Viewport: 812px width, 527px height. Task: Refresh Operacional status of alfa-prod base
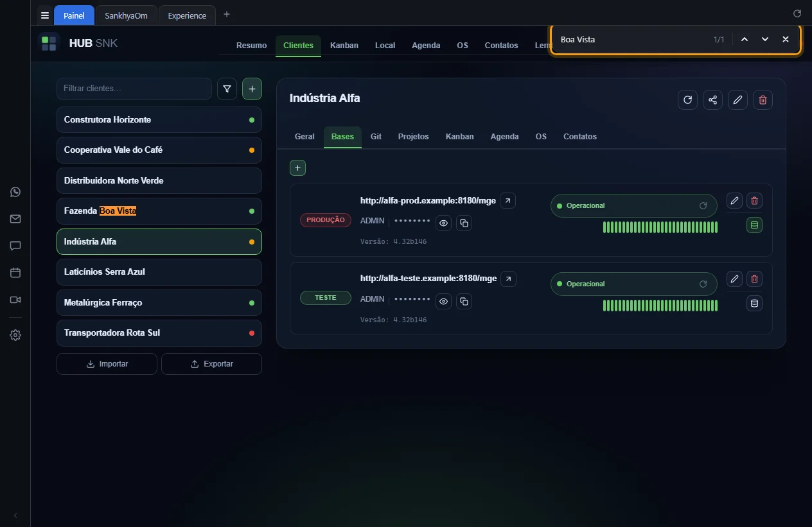pyautogui.click(x=703, y=206)
